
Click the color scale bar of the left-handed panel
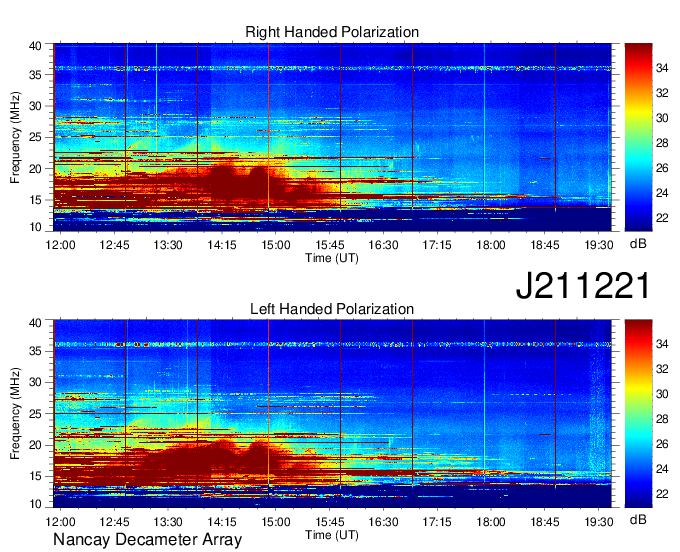638,413
